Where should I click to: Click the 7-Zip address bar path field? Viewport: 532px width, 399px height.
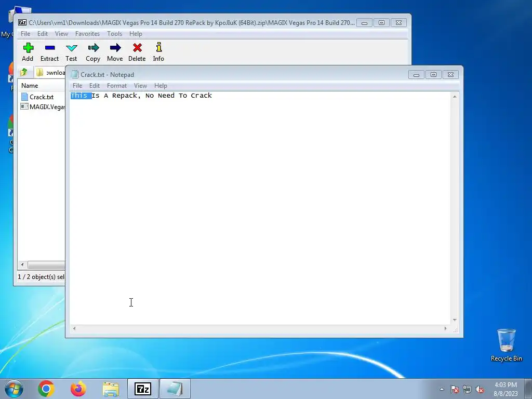50,73
